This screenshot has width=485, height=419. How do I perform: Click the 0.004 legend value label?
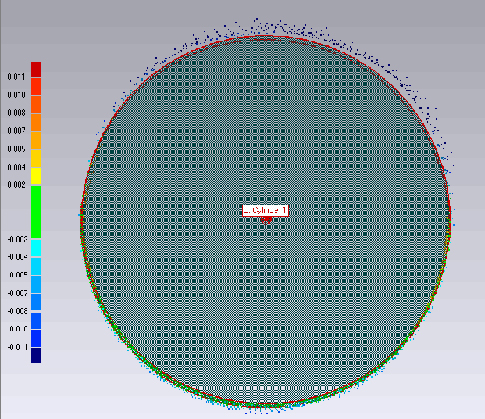[x=17, y=167]
